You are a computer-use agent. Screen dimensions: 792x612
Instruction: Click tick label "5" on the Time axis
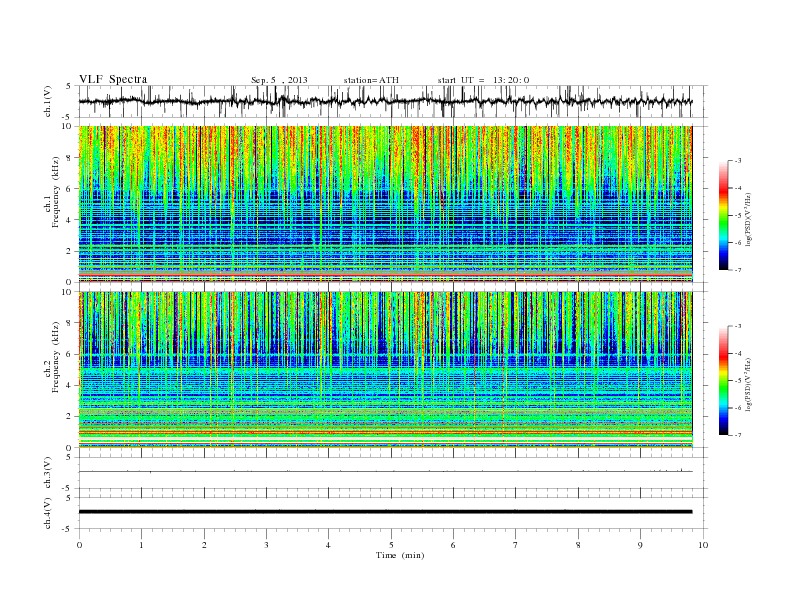(x=391, y=545)
